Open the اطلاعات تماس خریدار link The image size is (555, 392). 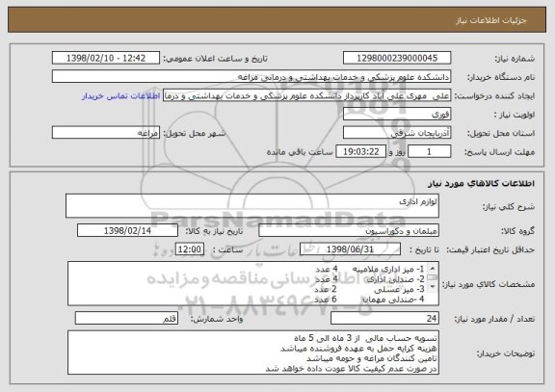(x=120, y=96)
